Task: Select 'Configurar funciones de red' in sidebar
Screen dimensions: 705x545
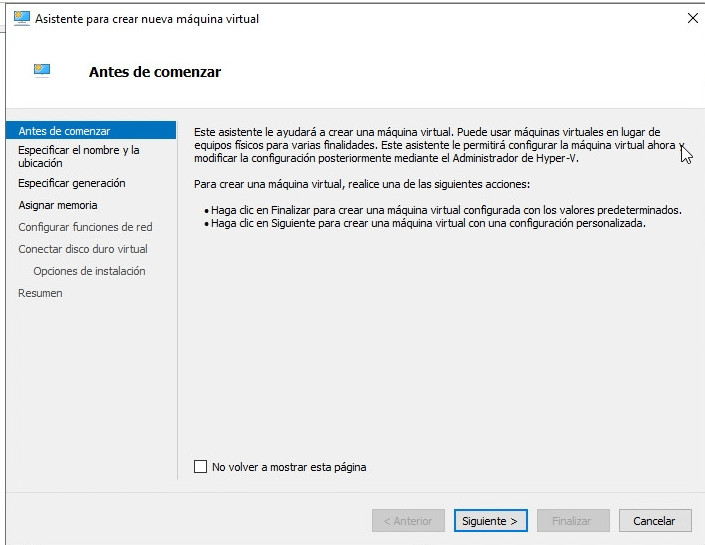Action: pyautogui.click(x=85, y=227)
